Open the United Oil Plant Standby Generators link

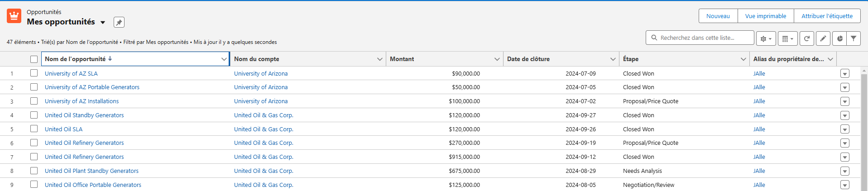coord(91,171)
